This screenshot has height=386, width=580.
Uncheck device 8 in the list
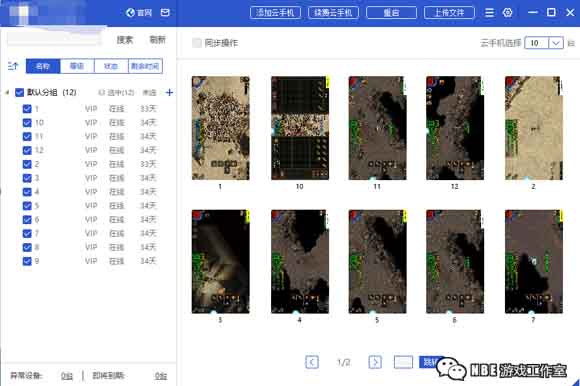(x=27, y=247)
